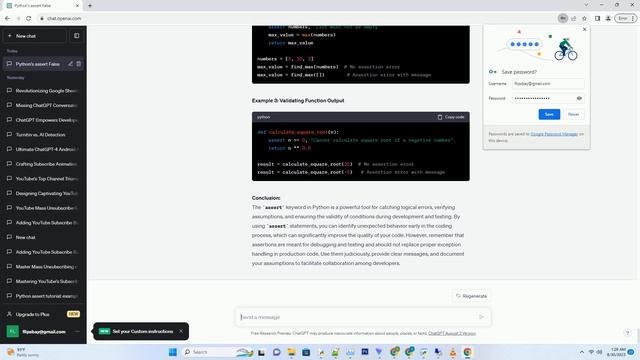
Task: Open the Google Password Manager link
Action: pos(554,134)
